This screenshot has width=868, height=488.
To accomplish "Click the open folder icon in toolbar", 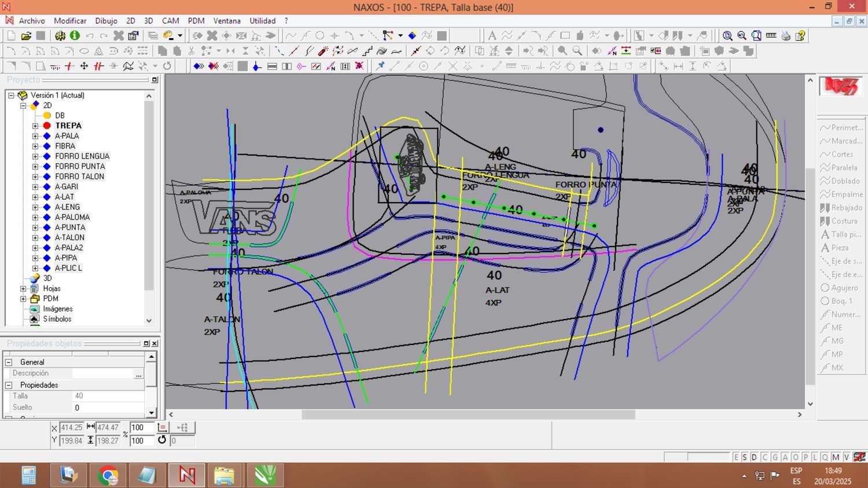I will (26, 36).
